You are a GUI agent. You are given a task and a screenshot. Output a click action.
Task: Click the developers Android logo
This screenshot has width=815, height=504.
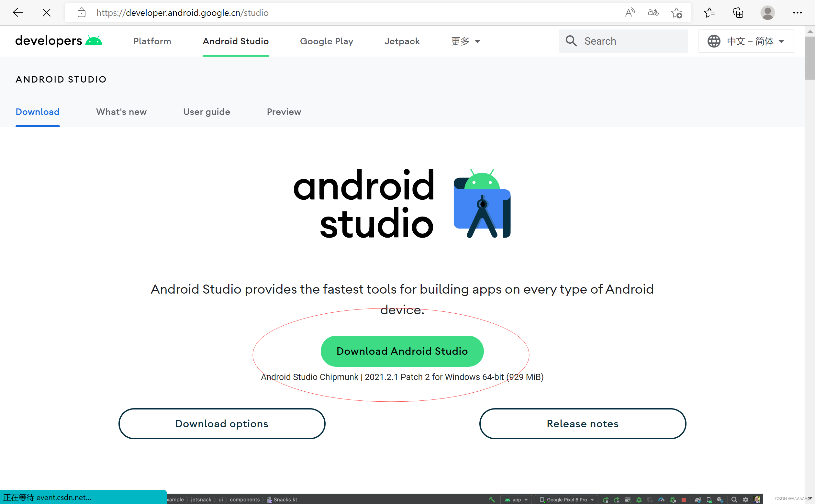[94, 41]
